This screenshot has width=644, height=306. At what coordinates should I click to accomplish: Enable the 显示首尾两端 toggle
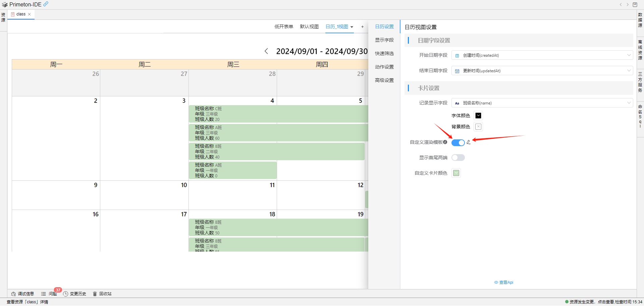tap(458, 158)
